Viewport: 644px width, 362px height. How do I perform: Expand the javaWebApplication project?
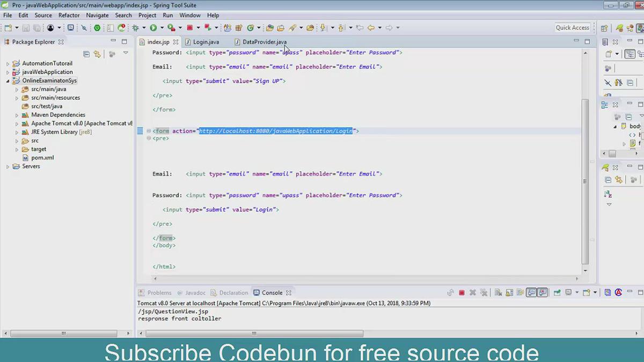coord(8,72)
